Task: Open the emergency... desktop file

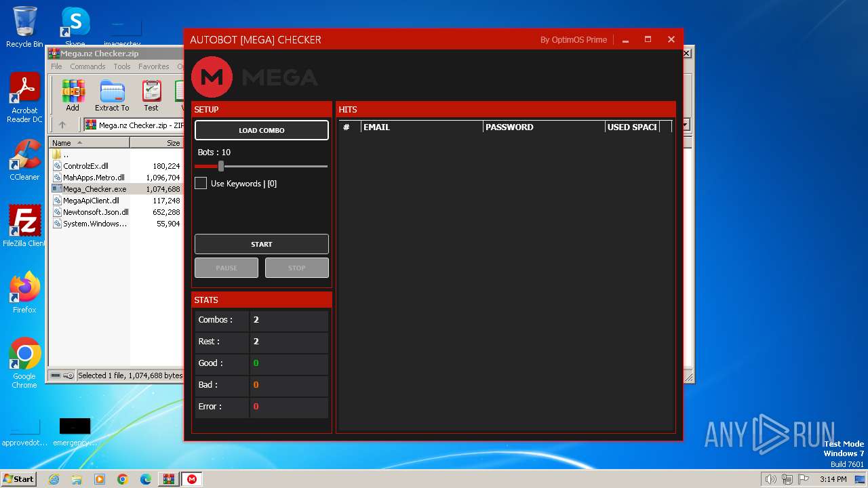Action: tap(75, 432)
